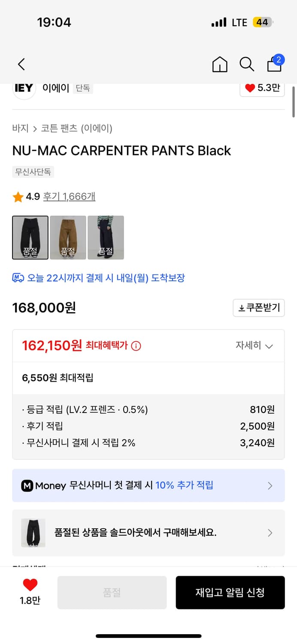Click the delivery truck icon
The width and height of the screenshot is (297, 644).
point(18,277)
